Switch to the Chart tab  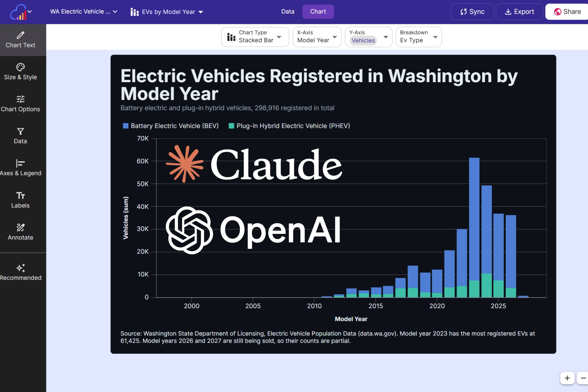[318, 12]
